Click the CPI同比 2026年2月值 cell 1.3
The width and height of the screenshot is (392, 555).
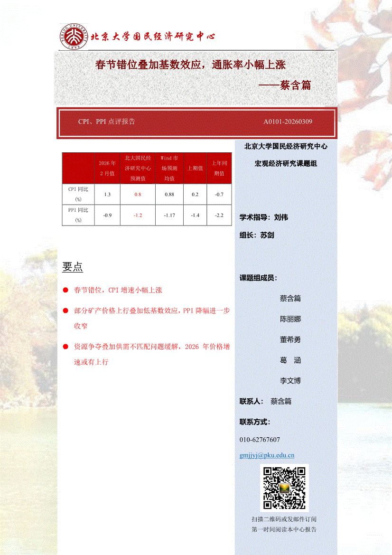(107, 195)
